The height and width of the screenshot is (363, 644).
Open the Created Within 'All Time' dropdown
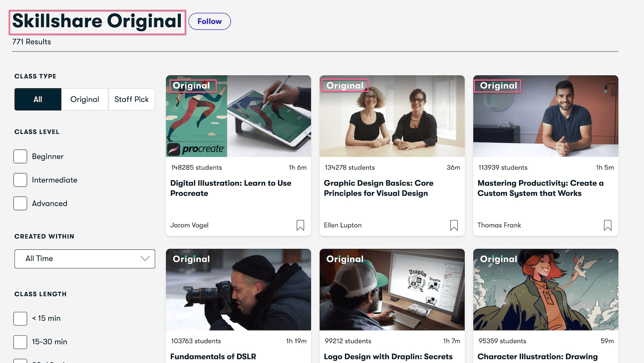pyautogui.click(x=85, y=259)
